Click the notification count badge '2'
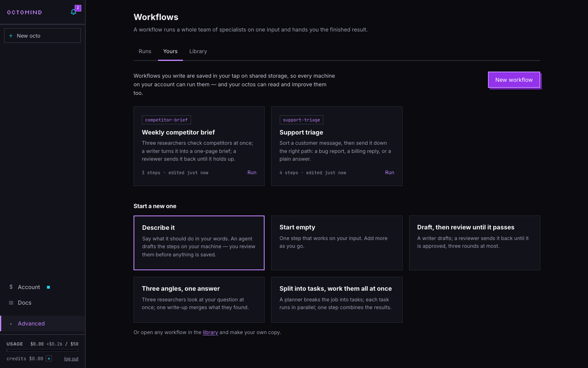 [x=78, y=8]
